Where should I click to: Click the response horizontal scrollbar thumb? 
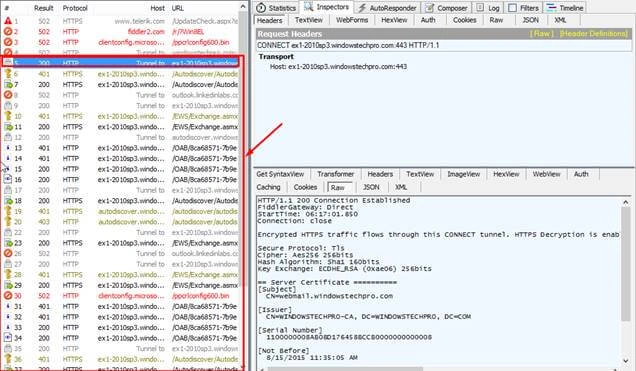point(345,369)
